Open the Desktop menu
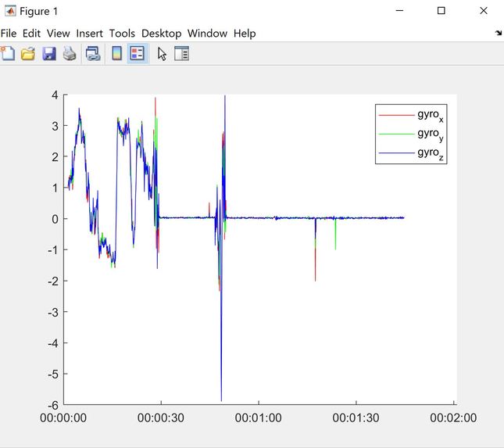The height and width of the screenshot is (448, 504). click(x=161, y=33)
